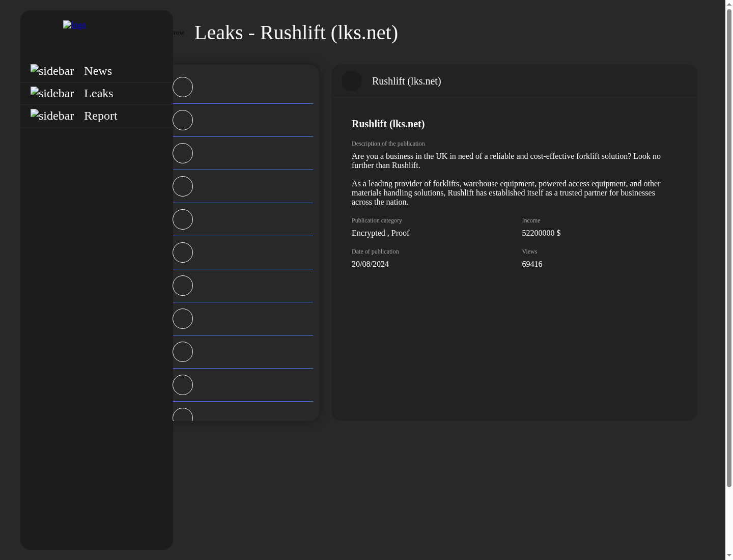Click the page title "Leaks - Rushlift (lks.net)"
This screenshot has width=733, height=560.
point(296,33)
